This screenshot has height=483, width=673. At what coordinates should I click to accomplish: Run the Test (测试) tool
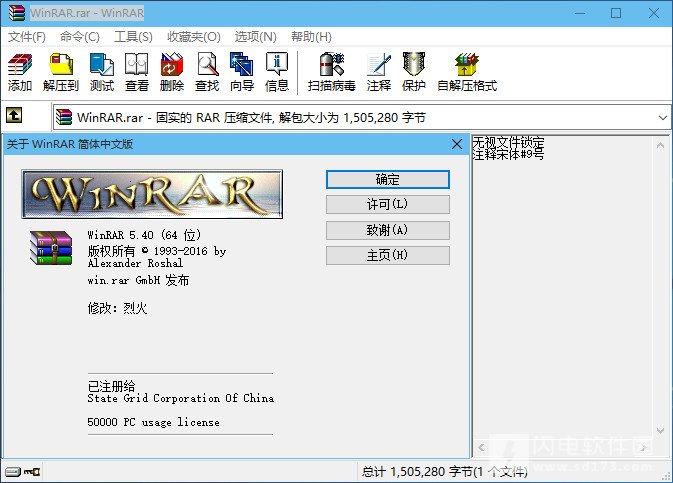click(102, 72)
